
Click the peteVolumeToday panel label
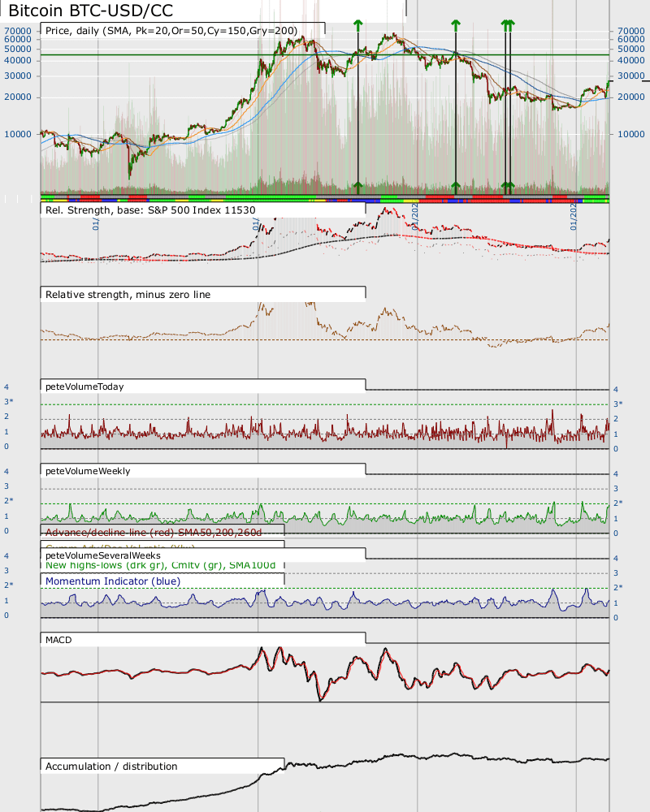pos(84,387)
